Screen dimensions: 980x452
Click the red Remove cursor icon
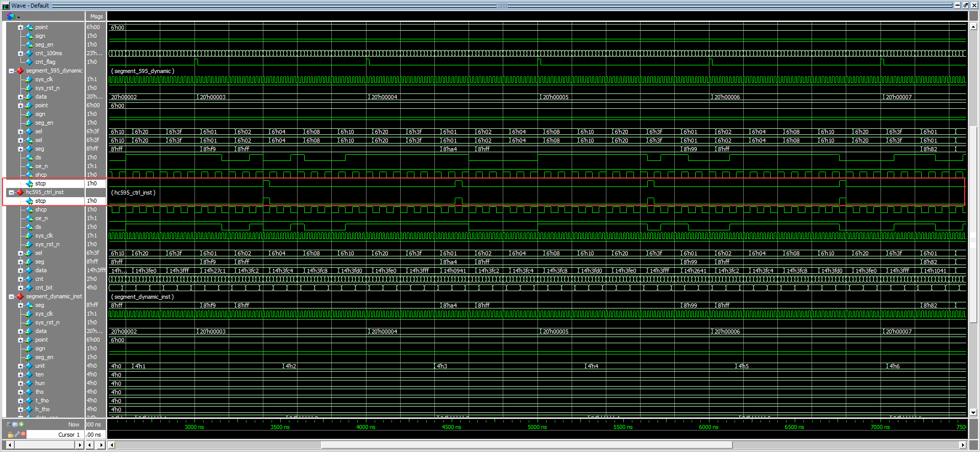tap(23, 435)
